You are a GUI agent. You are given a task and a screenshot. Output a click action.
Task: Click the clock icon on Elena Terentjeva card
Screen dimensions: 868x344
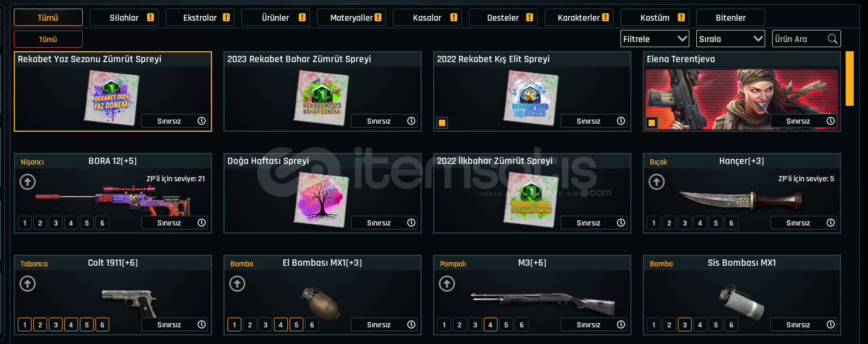[x=831, y=121]
